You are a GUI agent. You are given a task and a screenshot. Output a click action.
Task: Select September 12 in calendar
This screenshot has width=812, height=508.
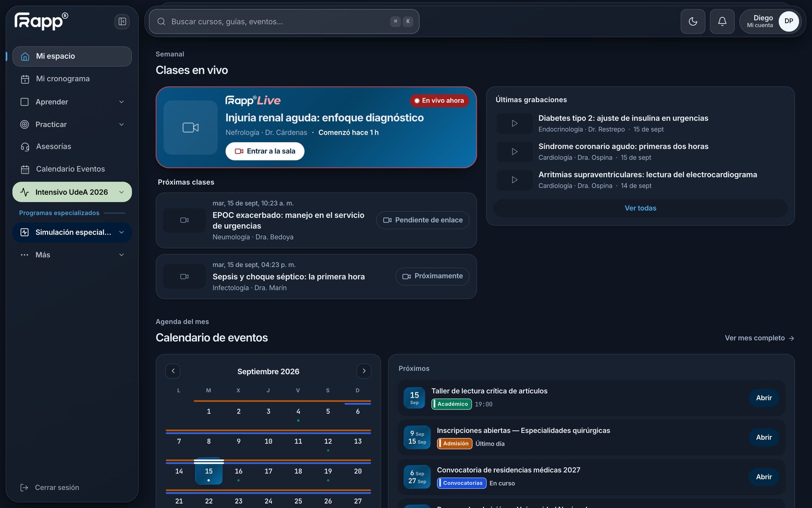pyautogui.click(x=328, y=442)
